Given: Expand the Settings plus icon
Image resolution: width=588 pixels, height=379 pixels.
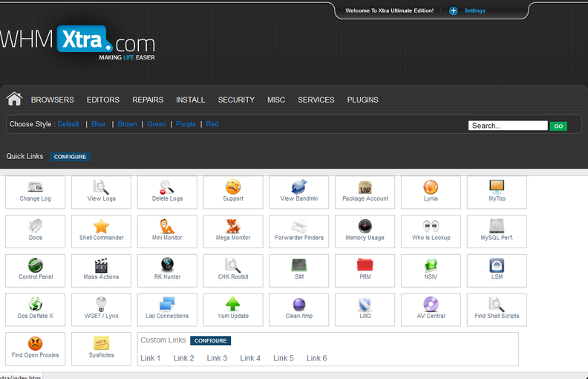Looking at the screenshot, I should pyautogui.click(x=454, y=11).
